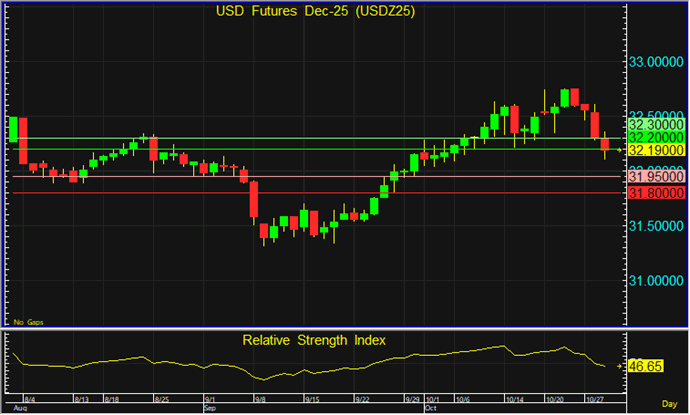Image resolution: width=690 pixels, height=415 pixels.
Task: Click the 31.00000 price axis label
Action: 657,280
